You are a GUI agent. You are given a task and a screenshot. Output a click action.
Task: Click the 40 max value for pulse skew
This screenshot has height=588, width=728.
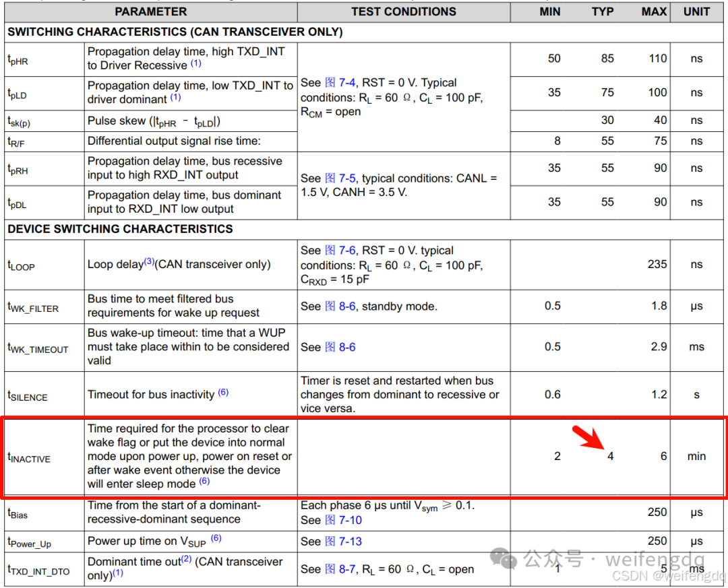660,120
